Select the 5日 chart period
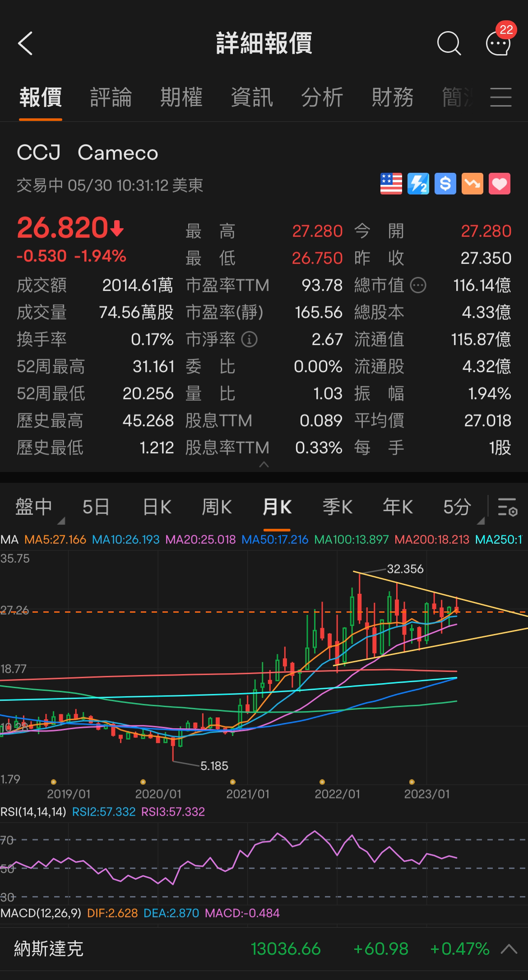This screenshot has width=528, height=980. click(96, 507)
